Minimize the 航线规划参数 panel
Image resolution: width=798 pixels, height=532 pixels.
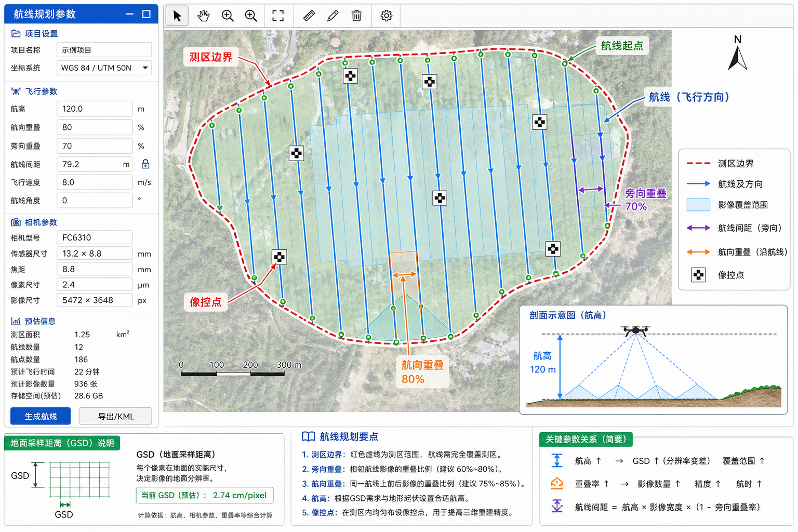tap(129, 14)
